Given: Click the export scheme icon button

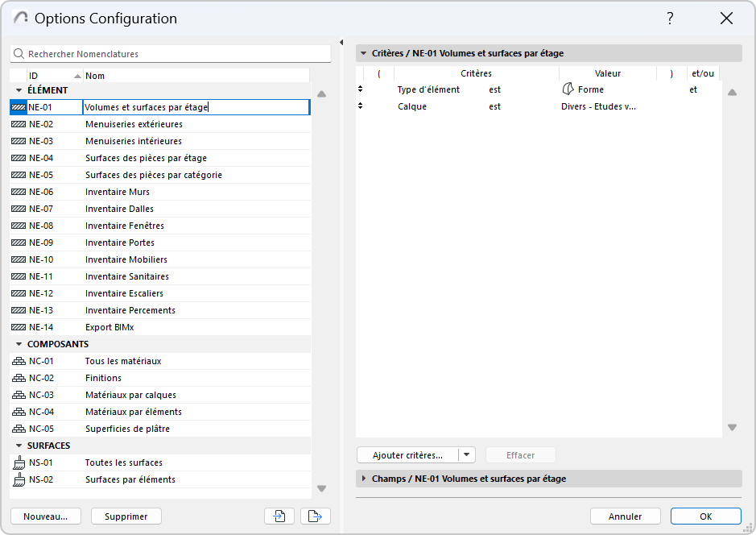Looking at the screenshot, I should click(316, 516).
